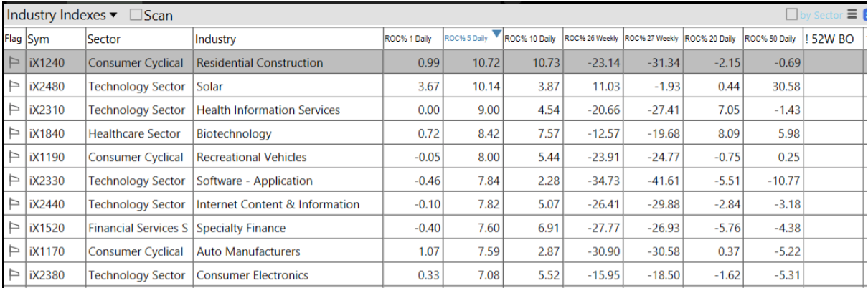This screenshot has height=288, width=868.
Task: Flag the iX2480 Solar row
Action: 13,87
